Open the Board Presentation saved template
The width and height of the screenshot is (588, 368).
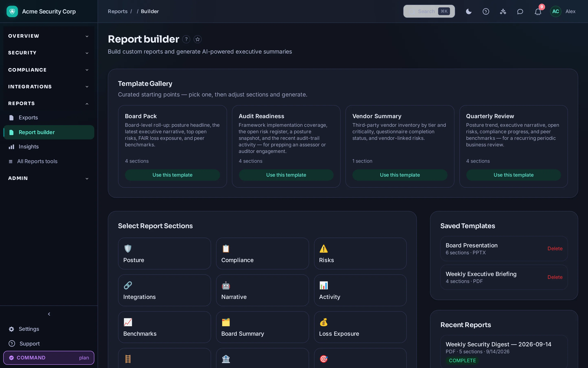[504, 248]
